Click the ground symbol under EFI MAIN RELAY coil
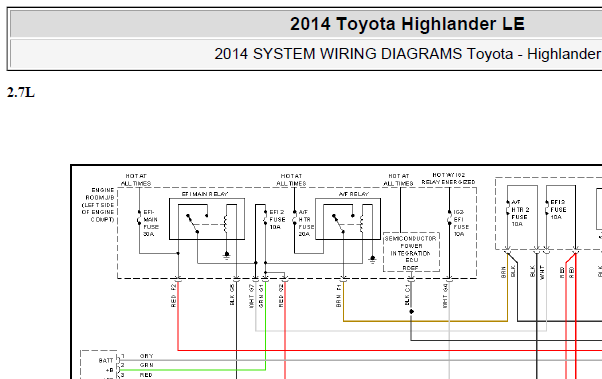This screenshot has height=379, width=602. [227, 255]
